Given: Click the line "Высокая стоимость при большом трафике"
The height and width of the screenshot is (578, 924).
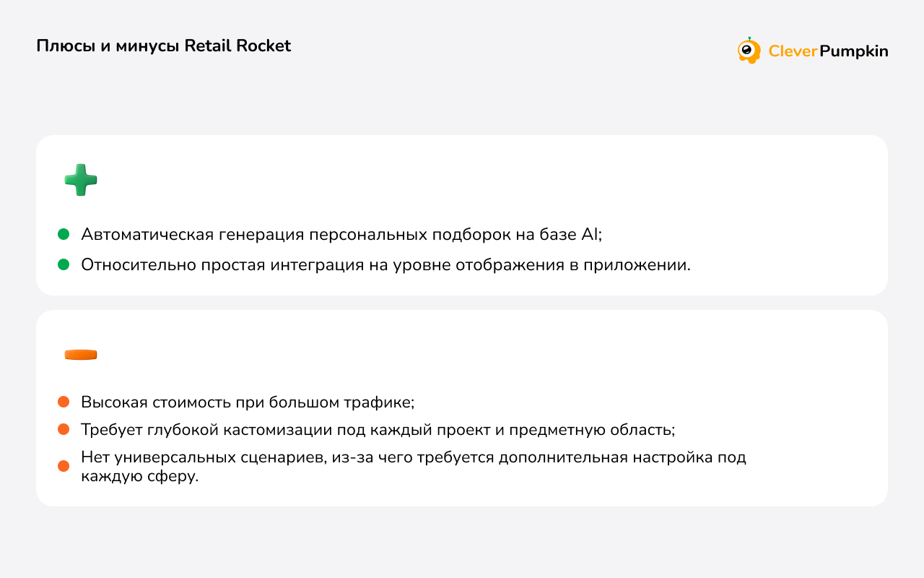Looking at the screenshot, I should point(247,402).
